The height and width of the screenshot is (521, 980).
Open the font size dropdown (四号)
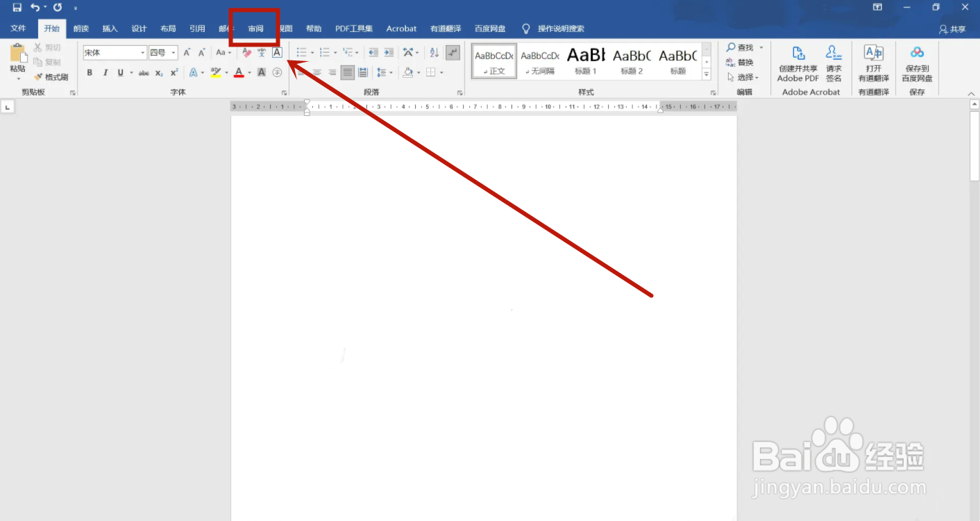click(x=174, y=53)
